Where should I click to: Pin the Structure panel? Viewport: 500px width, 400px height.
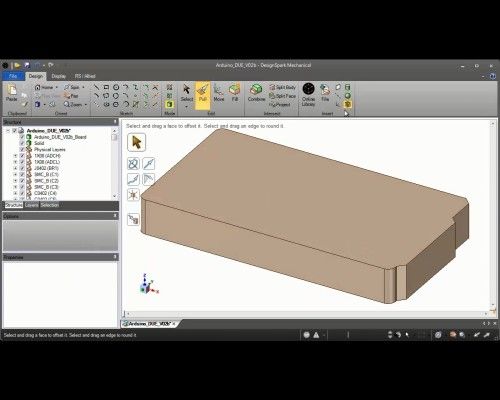[115, 122]
